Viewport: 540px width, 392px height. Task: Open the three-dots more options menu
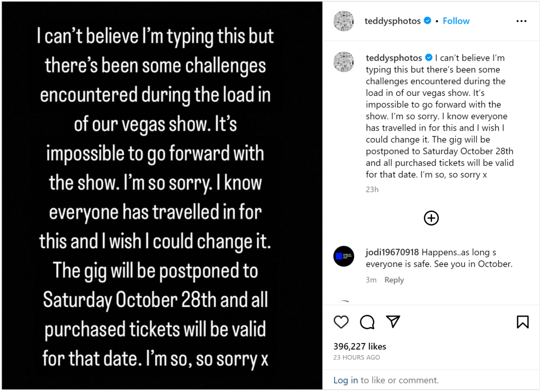tap(521, 21)
